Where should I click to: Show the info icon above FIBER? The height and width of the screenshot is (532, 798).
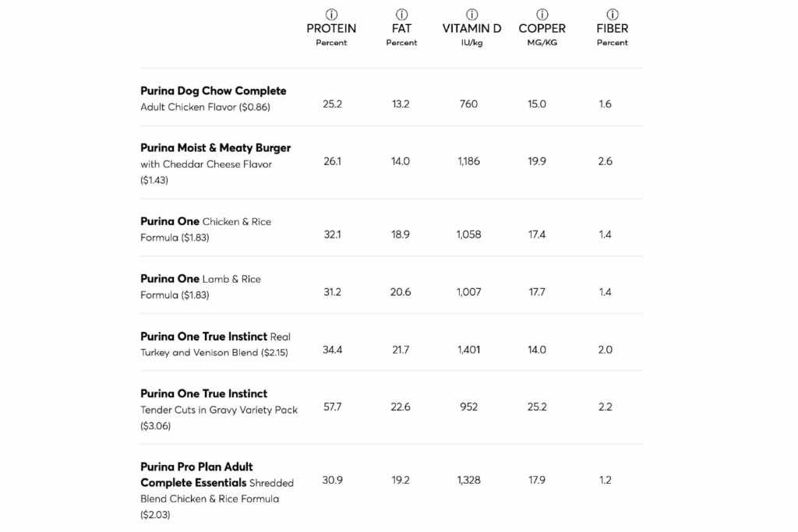(x=613, y=15)
